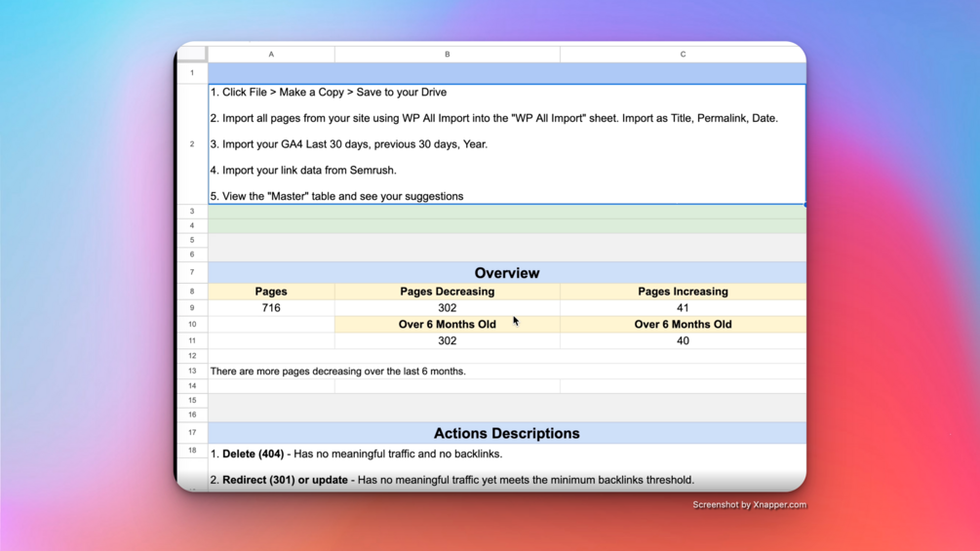Image resolution: width=980 pixels, height=551 pixels.
Task: Select row 3 header
Action: [192, 212]
